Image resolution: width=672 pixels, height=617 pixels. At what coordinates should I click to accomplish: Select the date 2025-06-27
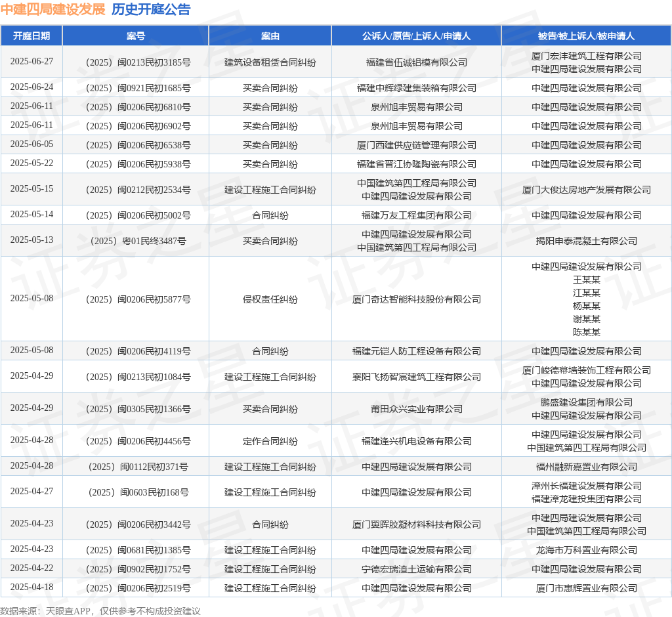tap(31, 62)
